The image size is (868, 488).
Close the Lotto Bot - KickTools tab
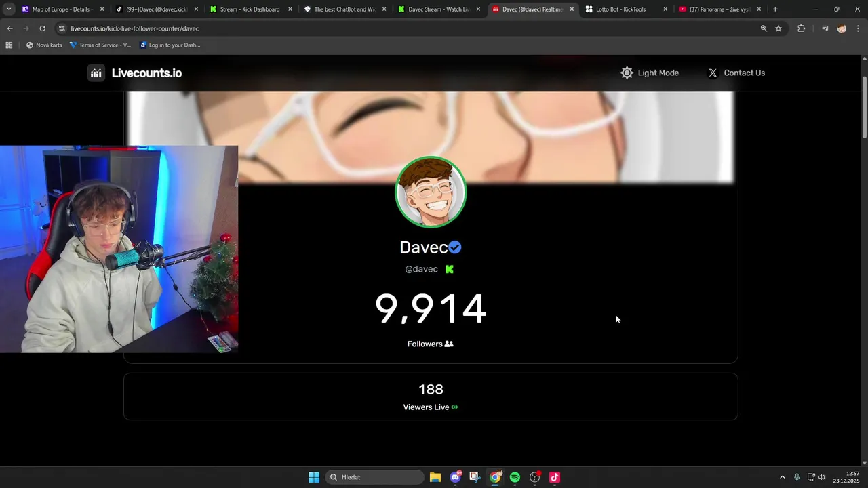665,9
